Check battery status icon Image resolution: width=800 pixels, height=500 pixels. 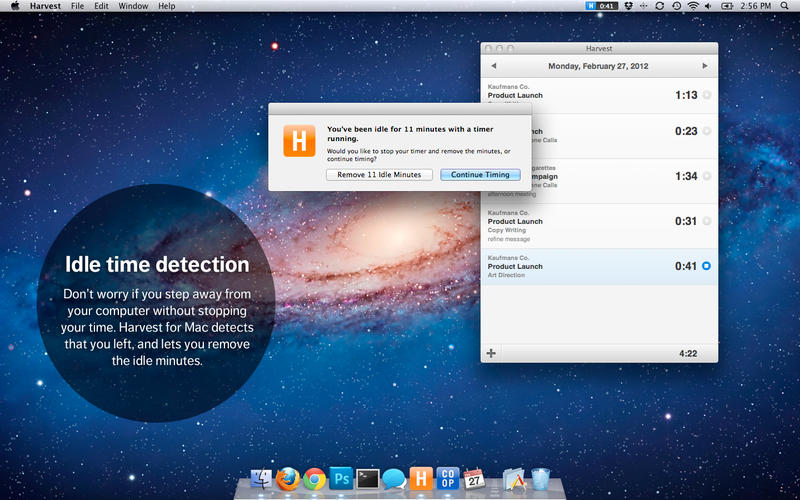pos(727,6)
